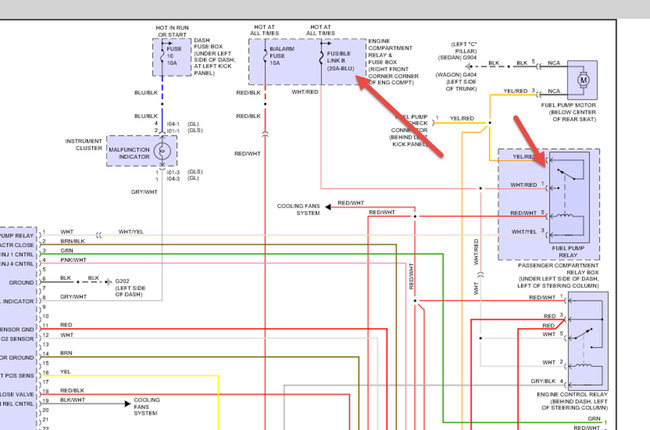Click the RED/BLK label at pin 18
650x430 pixels.
72,390
